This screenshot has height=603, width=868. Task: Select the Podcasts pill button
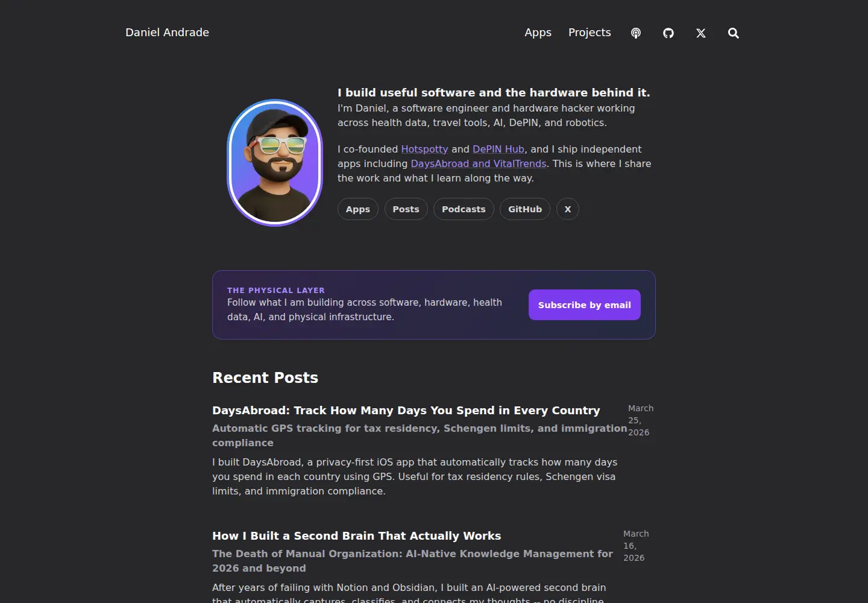[x=464, y=209]
